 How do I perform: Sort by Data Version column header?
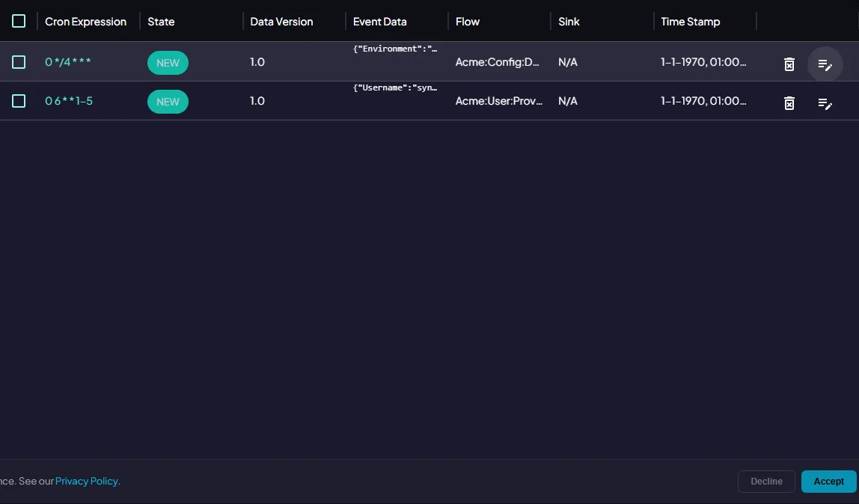(281, 22)
